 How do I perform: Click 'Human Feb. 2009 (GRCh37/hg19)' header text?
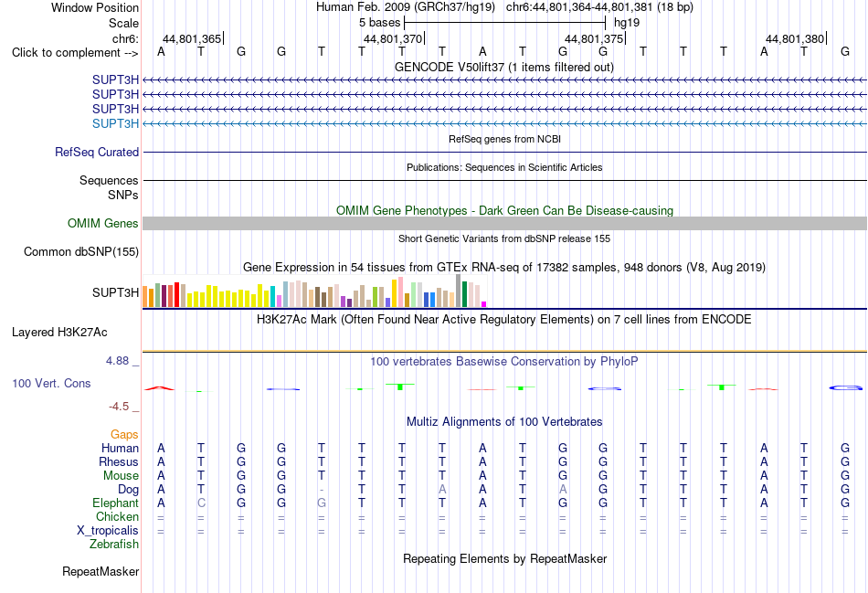point(408,7)
